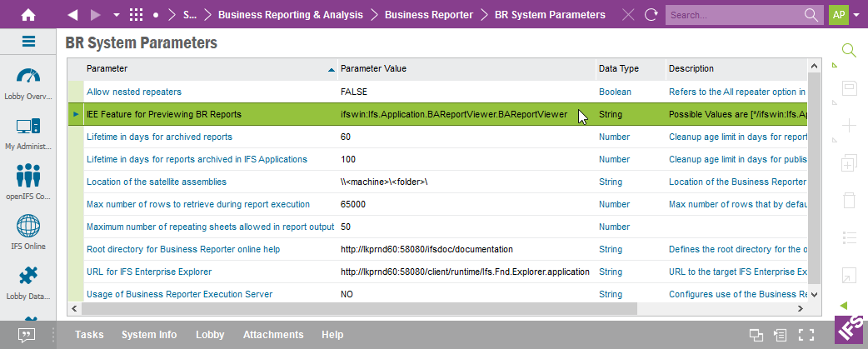Image resolution: width=868 pixels, height=349 pixels.
Task: Sort by Data Type column header
Action: [631, 68]
